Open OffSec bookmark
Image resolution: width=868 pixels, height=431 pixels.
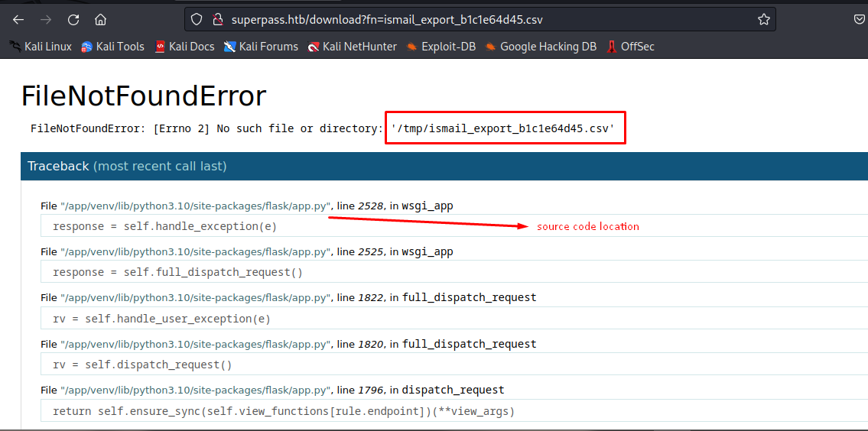coord(630,47)
